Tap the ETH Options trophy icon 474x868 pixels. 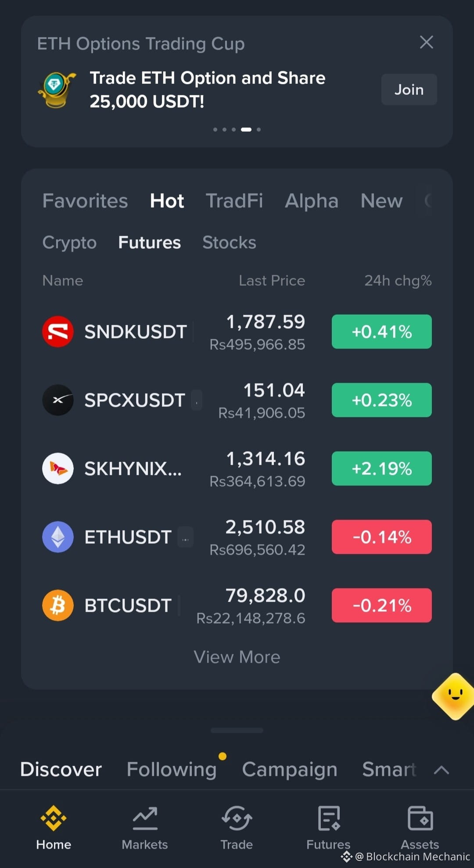pyautogui.click(x=57, y=90)
